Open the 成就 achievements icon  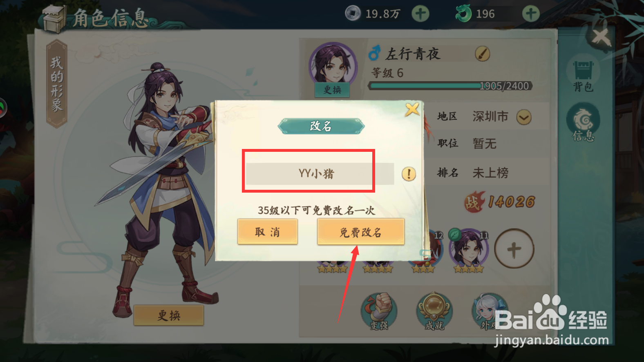click(434, 311)
